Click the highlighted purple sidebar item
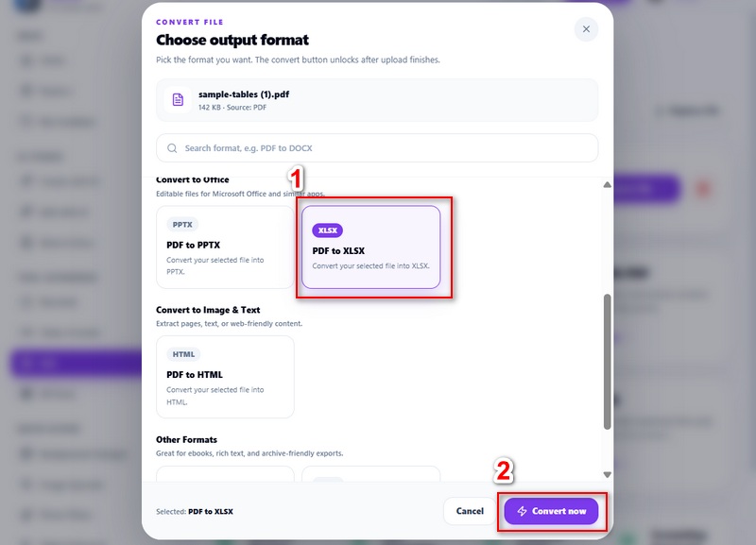The height and width of the screenshot is (545, 756). point(76,363)
